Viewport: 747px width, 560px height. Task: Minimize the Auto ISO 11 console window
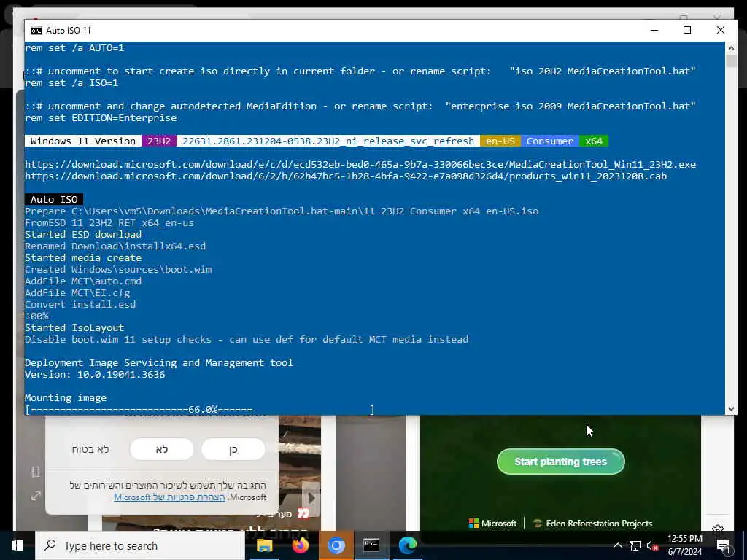click(x=654, y=30)
